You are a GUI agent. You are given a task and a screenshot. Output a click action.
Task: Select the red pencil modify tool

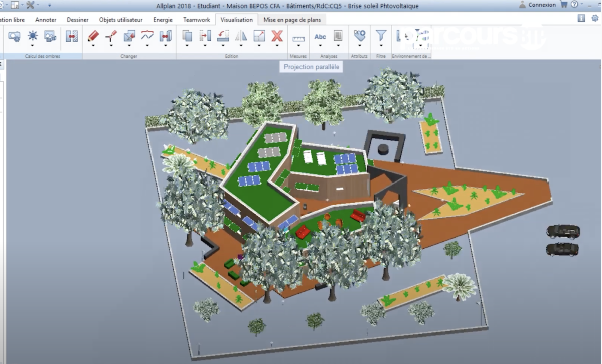(x=93, y=36)
